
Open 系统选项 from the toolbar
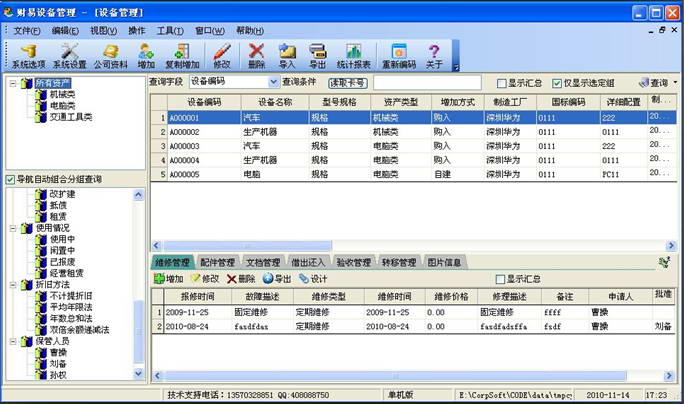click(28, 56)
